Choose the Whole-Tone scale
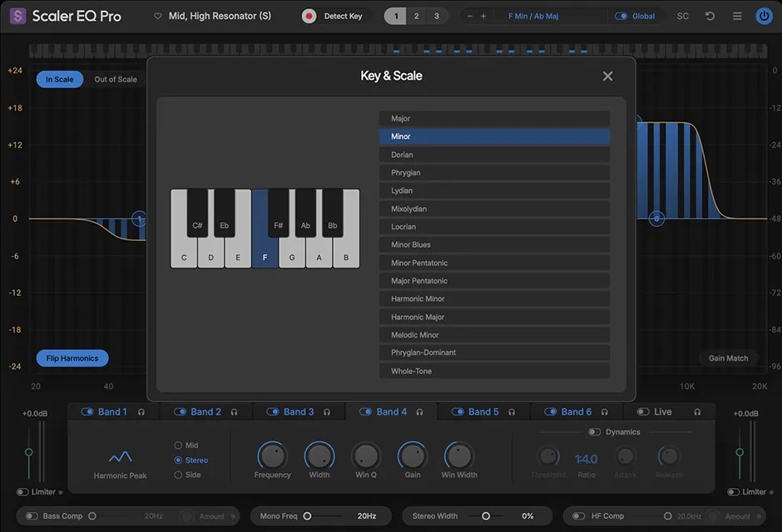The image size is (782, 532). point(494,371)
